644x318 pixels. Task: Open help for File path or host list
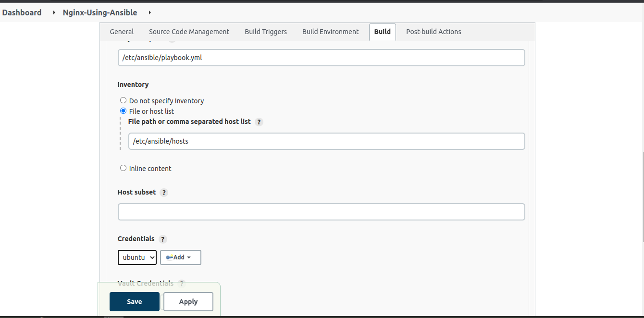pos(259,122)
